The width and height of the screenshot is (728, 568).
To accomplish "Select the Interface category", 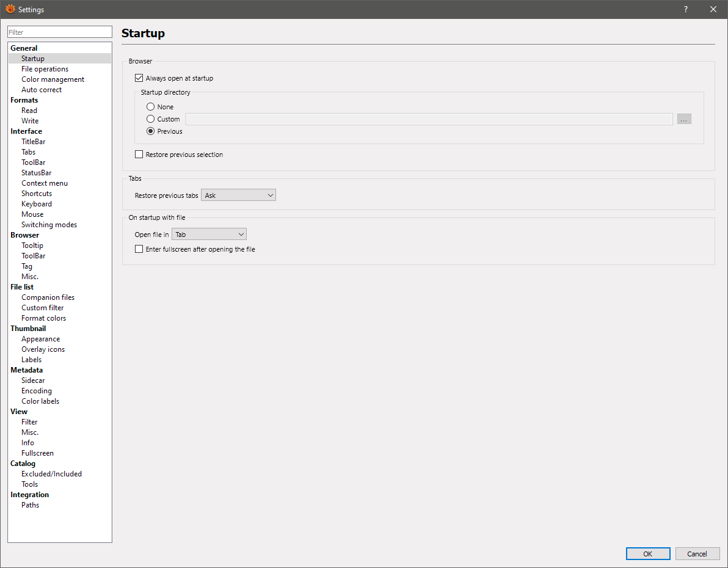I will tap(26, 131).
